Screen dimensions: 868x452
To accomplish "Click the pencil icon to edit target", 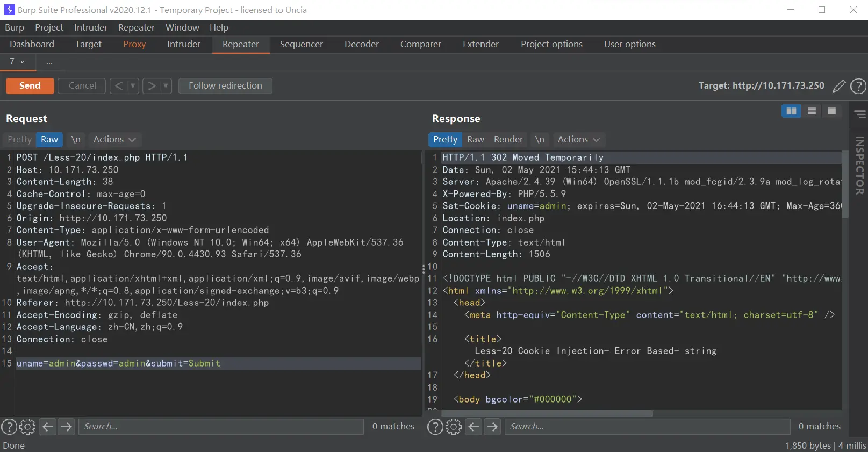I will click(838, 86).
